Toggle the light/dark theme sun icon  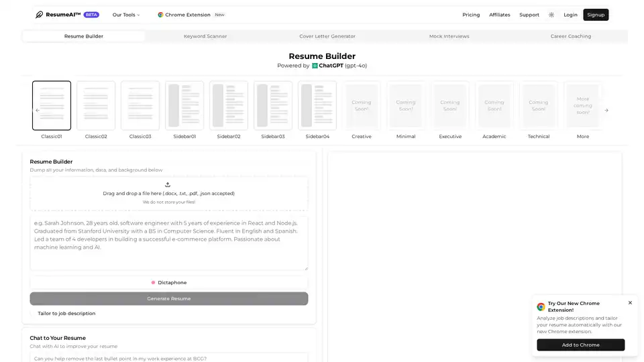coord(551,15)
